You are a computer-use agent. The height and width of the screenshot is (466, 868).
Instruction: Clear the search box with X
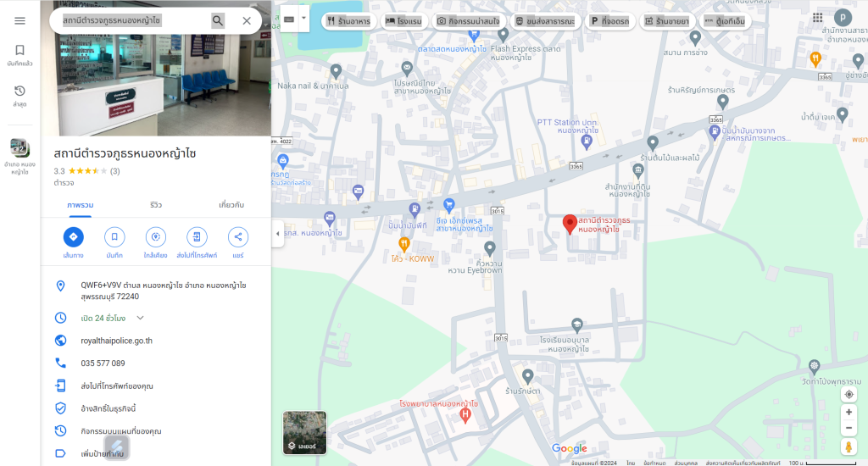247,20
